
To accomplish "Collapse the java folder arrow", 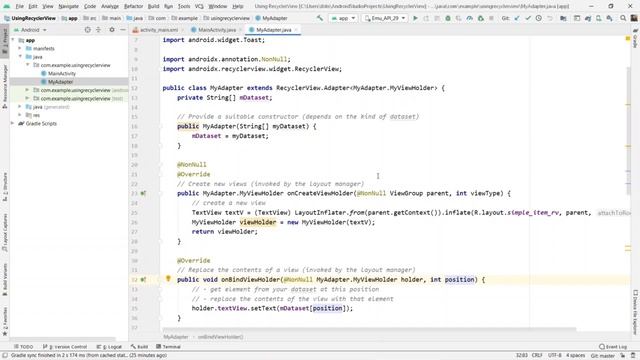I will [20, 56].
